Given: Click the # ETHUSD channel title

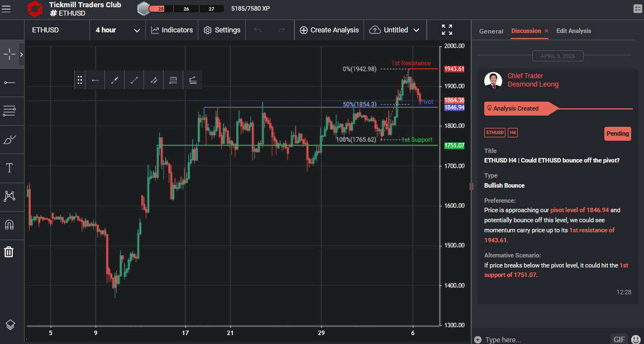Looking at the screenshot, I should pyautogui.click(x=68, y=13).
